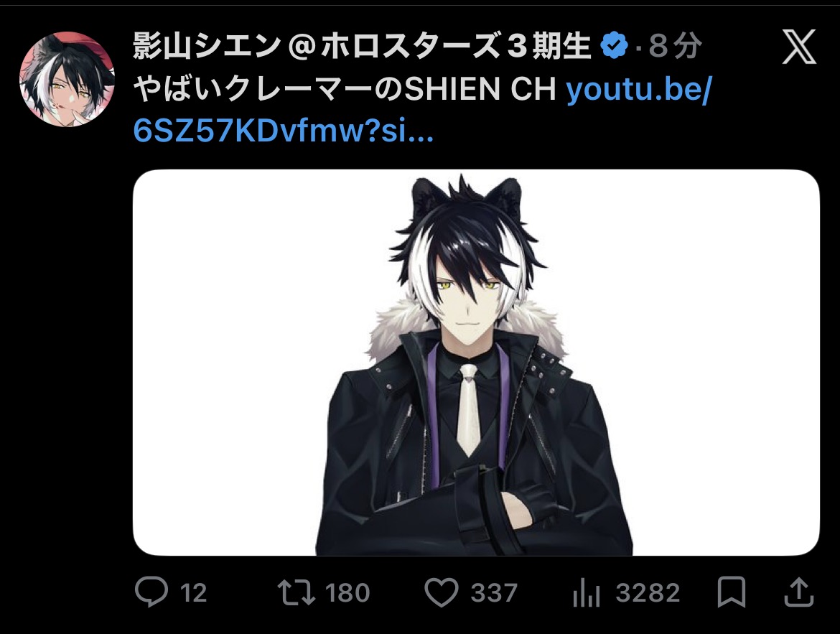Open the reply speech bubble icon
The width and height of the screenshot is (840, 634).
[x=151, y=592]
